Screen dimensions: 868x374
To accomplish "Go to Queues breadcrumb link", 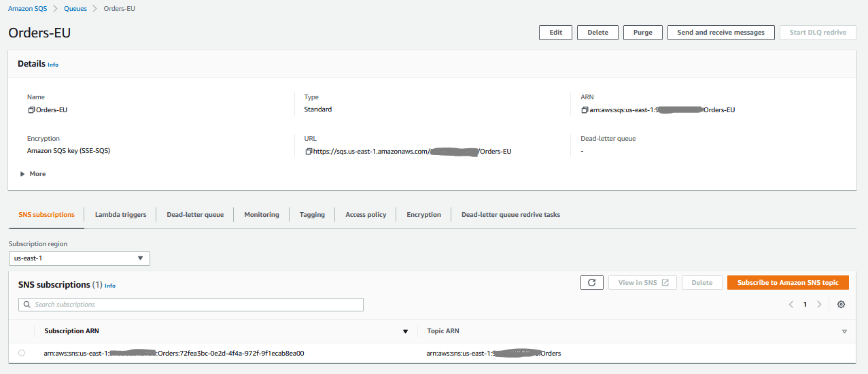I will (75, 8).
